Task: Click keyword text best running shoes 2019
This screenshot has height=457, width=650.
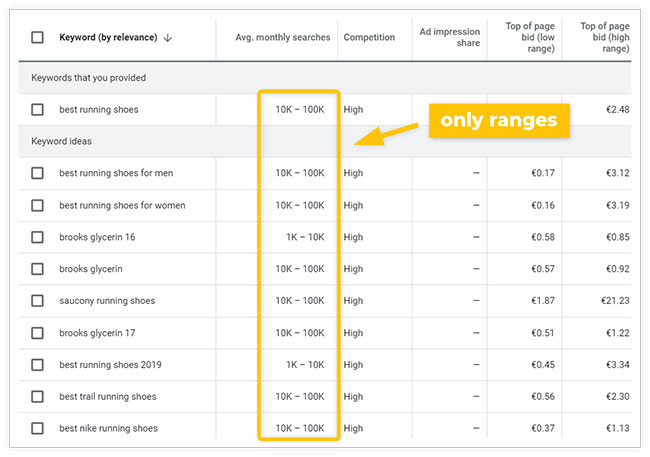Action: [110, 365]
